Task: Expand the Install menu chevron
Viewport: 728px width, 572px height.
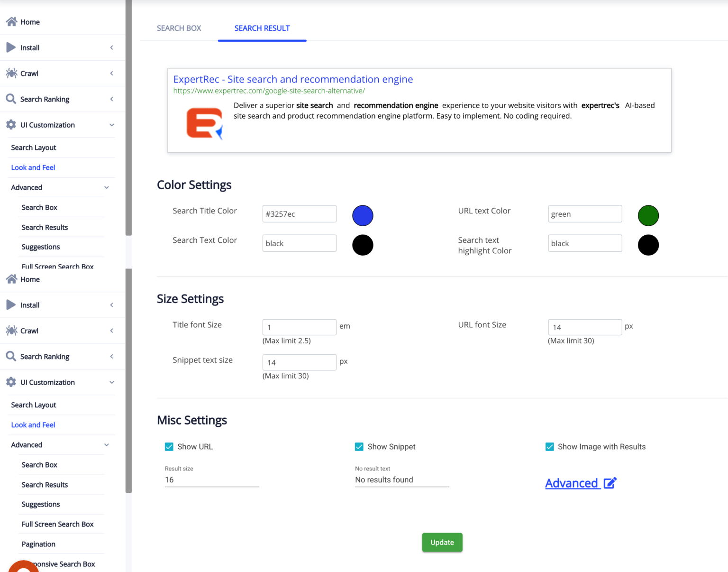Action: [x=112, y=47]
